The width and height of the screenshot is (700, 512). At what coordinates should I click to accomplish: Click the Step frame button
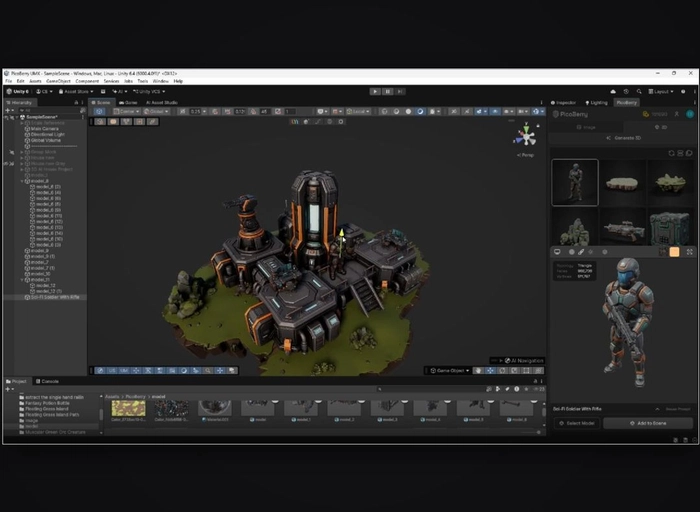coord(400,92)
